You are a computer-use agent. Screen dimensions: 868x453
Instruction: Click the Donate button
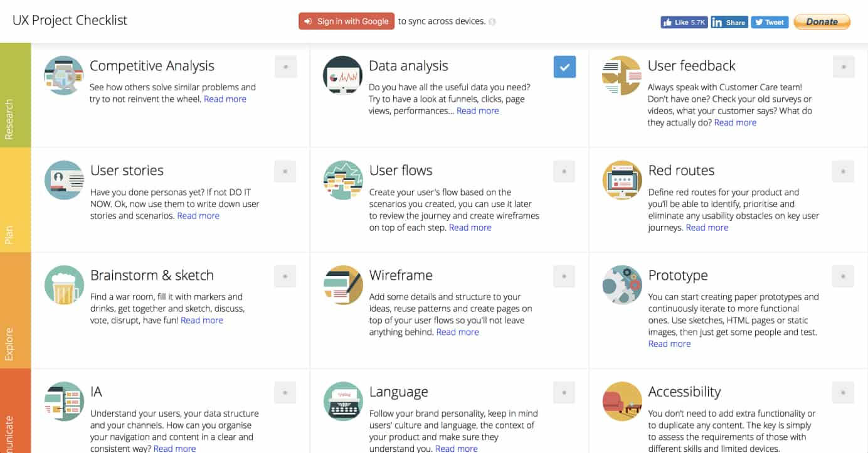coord(822,22)
